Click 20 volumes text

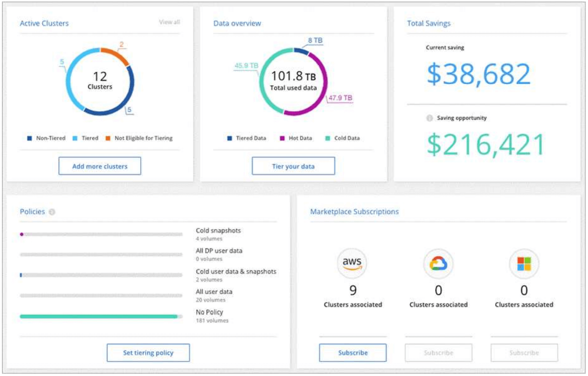[211, 300]
